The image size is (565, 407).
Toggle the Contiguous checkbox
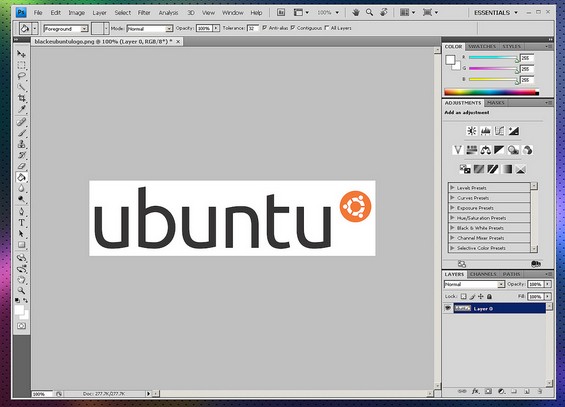[293, 28]
